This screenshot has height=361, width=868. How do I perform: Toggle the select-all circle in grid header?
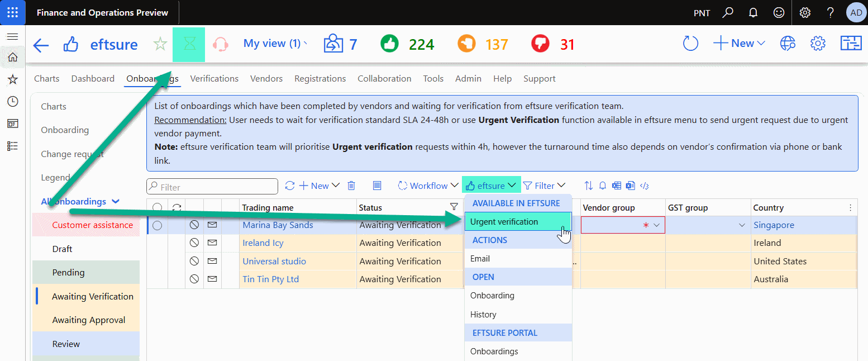(x=157, y=208)
